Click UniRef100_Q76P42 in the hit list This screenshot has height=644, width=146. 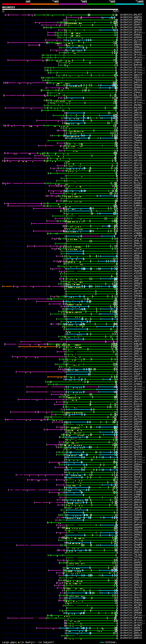pyautogui.click(x=131, y=63)
